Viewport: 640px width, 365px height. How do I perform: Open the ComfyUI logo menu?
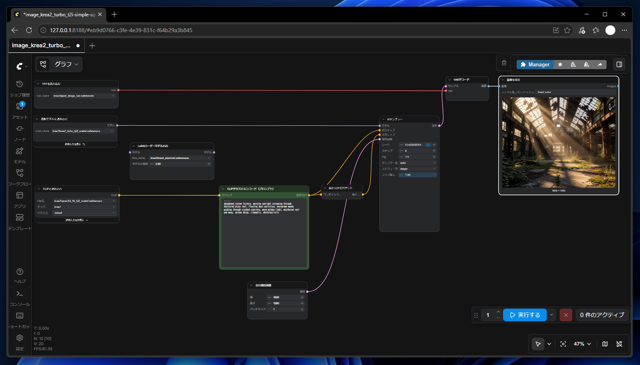[21, 66]
